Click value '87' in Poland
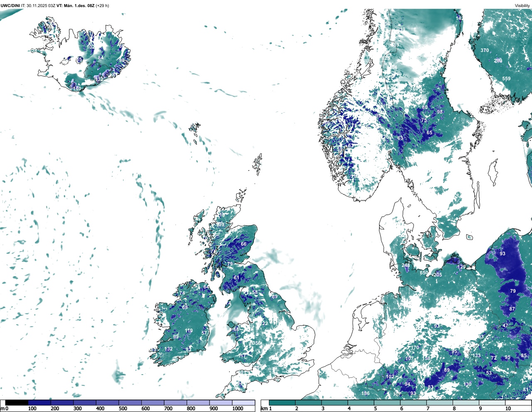Image resolution: width=532 pixels, height=412 pixels. coord(512,309)
